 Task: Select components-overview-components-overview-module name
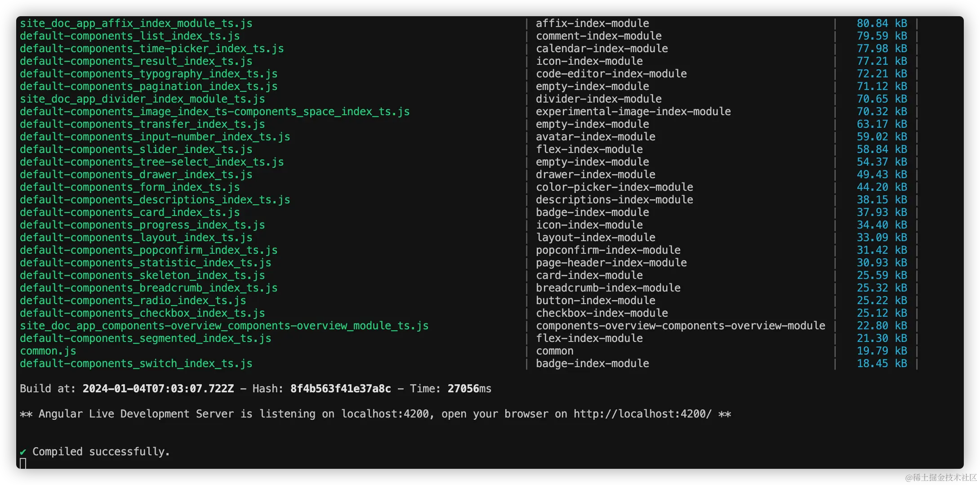click(681, 326)
